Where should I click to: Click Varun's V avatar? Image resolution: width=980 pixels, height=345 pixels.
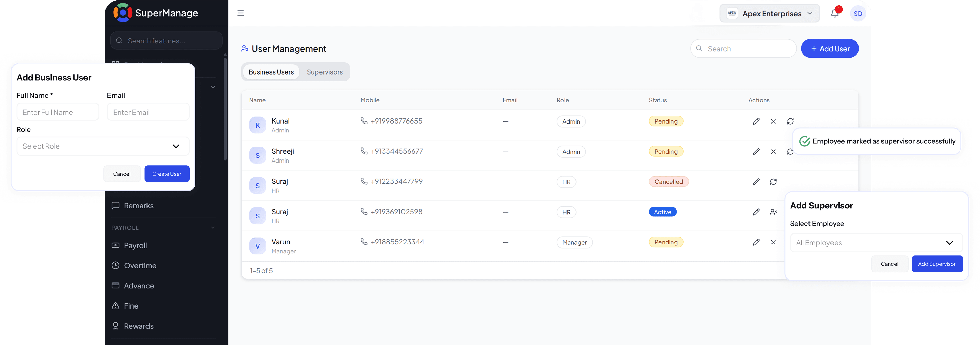tap(258, 246)
